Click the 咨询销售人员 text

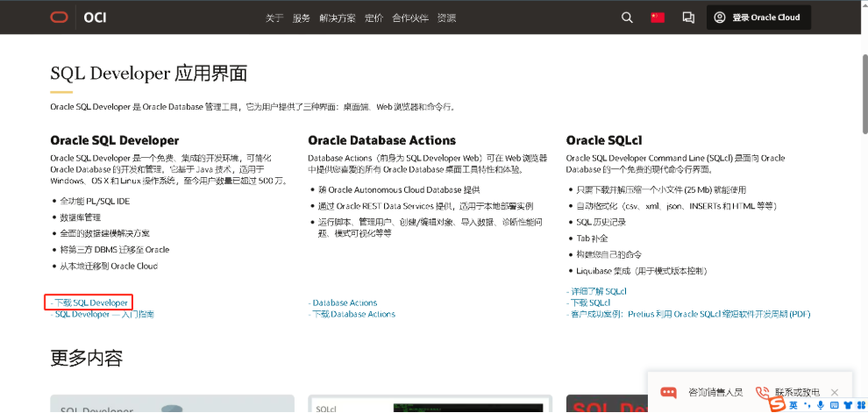(715, 392)
